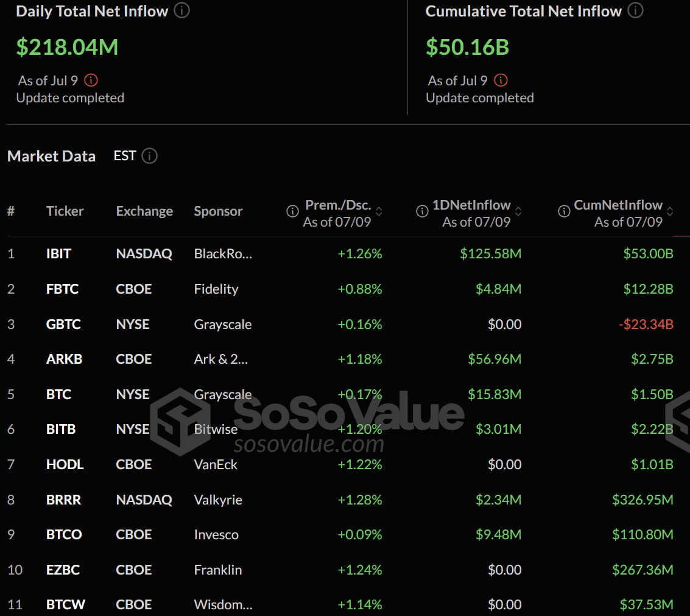This screenshot has width=690, height=616.
Task: Click the Valkyrie sponsor cell
Action: tap(218, 500)
